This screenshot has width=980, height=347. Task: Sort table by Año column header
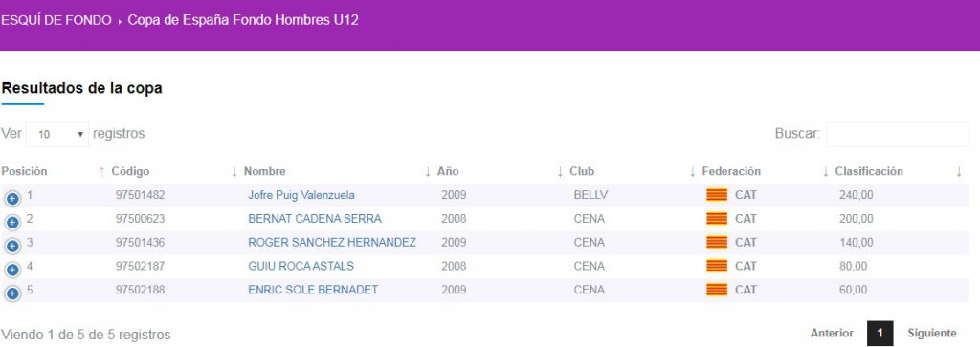[x=448, y=172]
